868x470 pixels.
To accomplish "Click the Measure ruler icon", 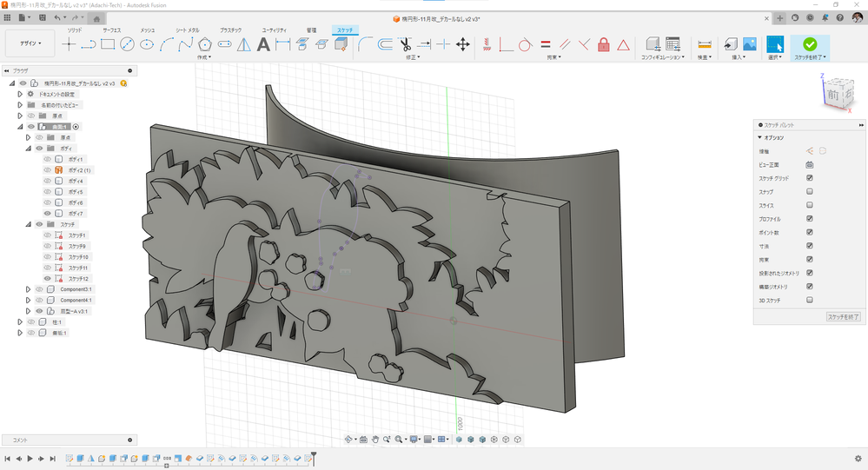I will (705, 45).
